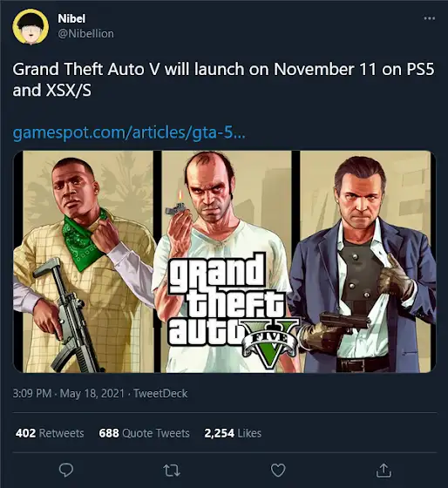
Task: Follow the gamespot.com article link
Action: point(129,132)
